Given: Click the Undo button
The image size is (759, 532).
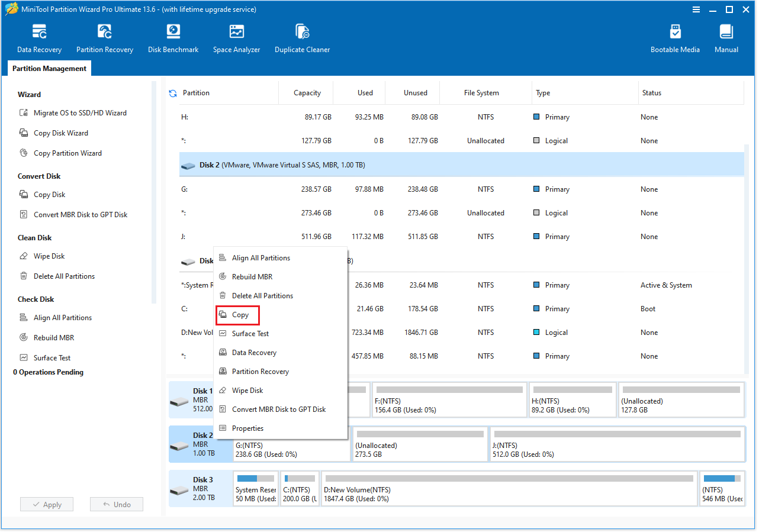Looking at the screenshot, I should pos(117,505).
